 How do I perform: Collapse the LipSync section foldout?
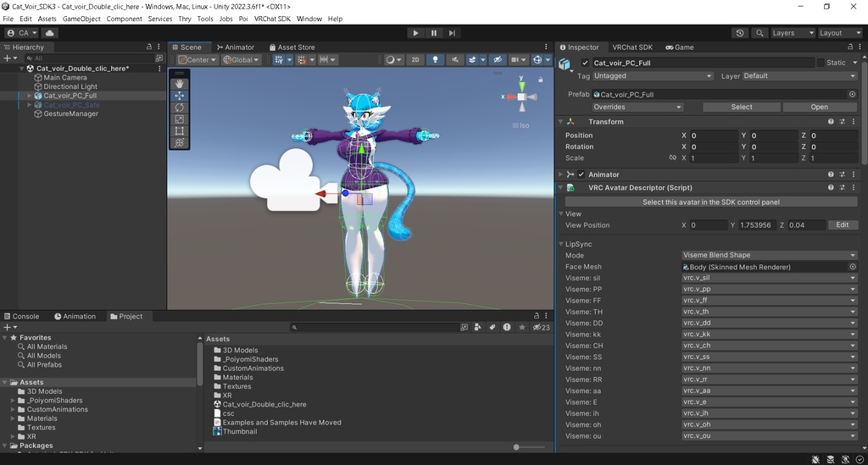pyautogui.click(x=561, y=244)
